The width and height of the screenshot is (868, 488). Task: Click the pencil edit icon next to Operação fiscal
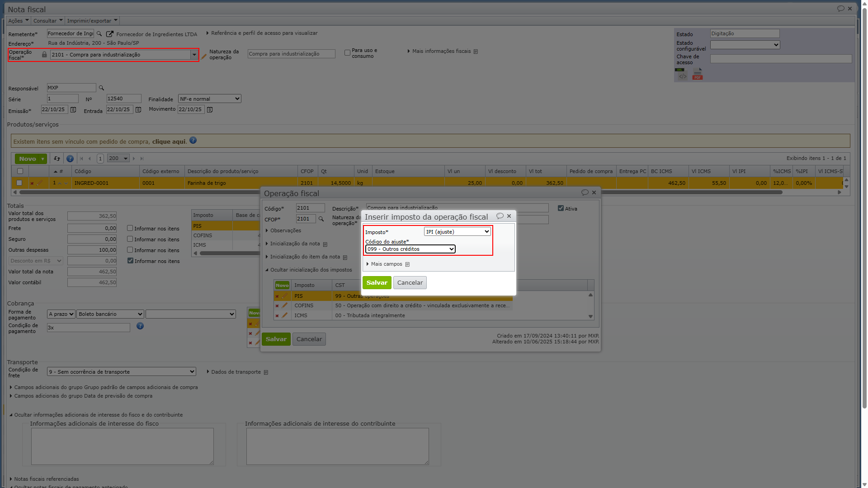pos(204,56)
